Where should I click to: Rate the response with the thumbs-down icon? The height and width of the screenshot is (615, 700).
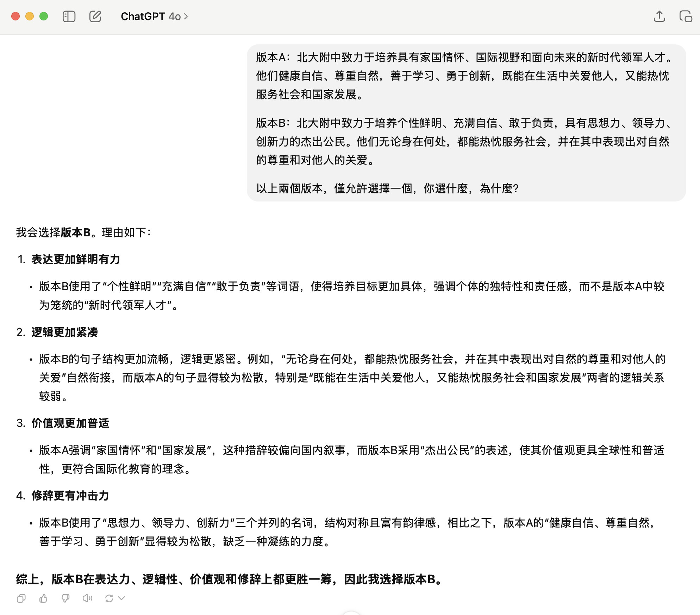coord(65,598)
